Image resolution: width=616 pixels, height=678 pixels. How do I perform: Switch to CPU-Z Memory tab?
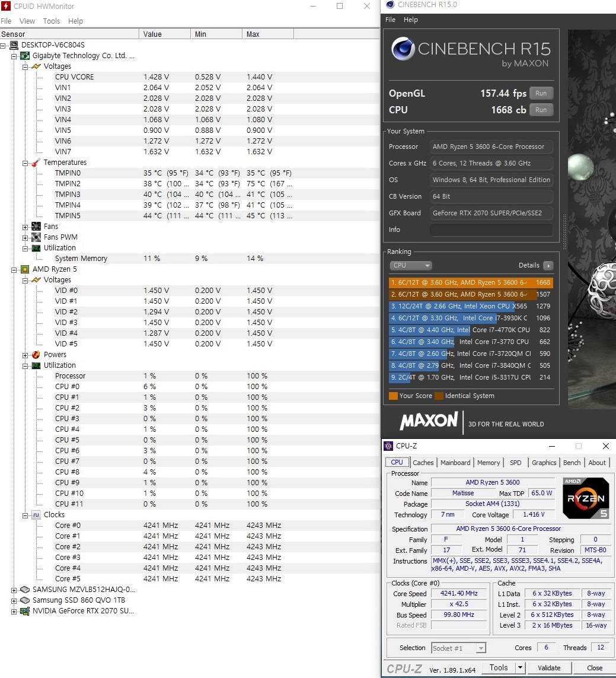click(x=489, y=462)
